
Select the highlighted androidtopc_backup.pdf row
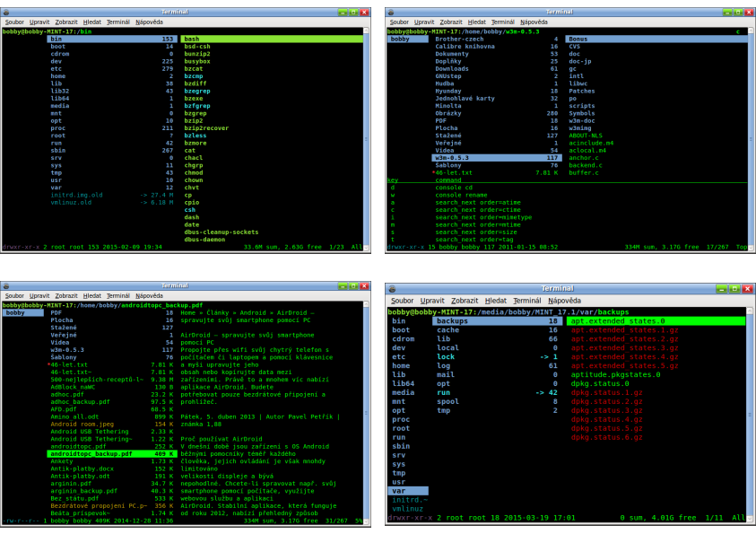[112, 454]
